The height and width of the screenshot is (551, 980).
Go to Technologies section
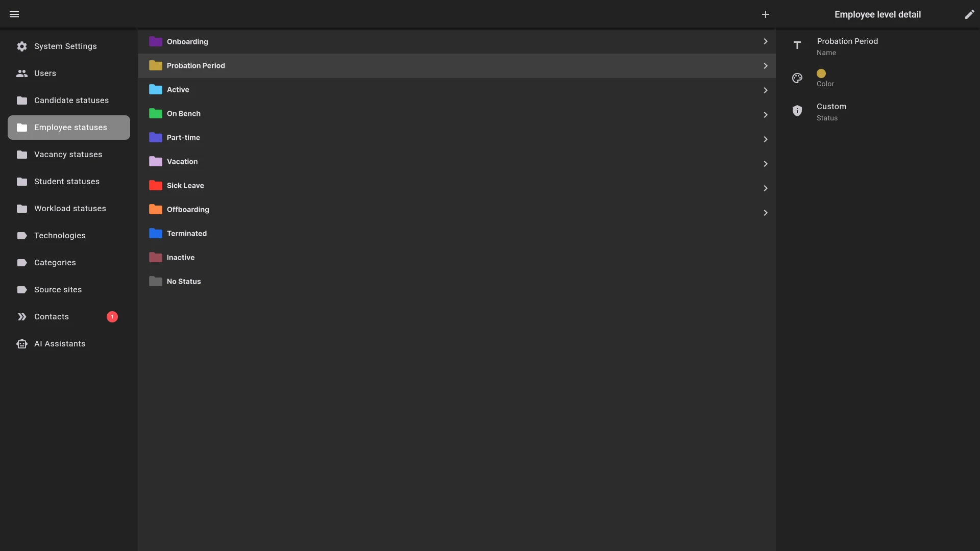click(x=60, y=236)
